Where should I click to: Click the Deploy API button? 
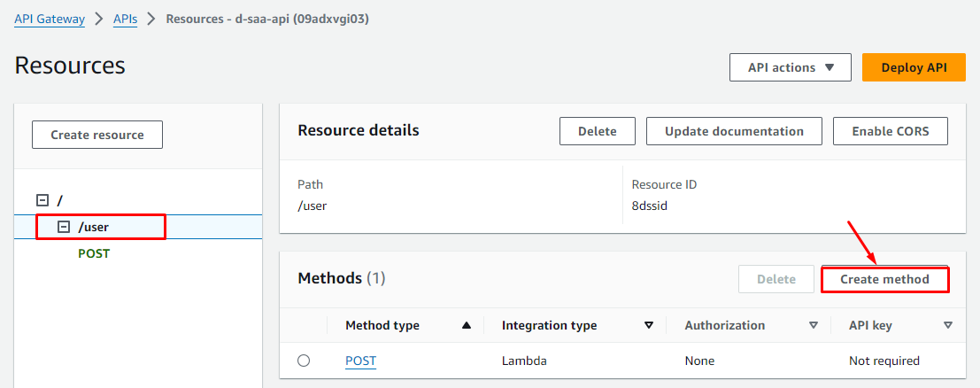pos(914,67)
